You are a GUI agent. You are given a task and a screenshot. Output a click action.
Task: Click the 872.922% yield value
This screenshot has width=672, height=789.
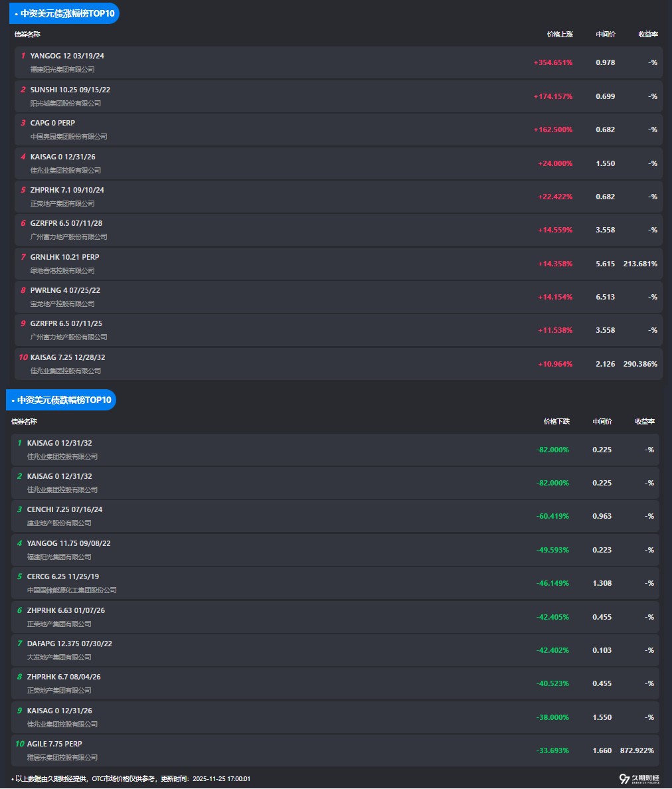[637, 750]
